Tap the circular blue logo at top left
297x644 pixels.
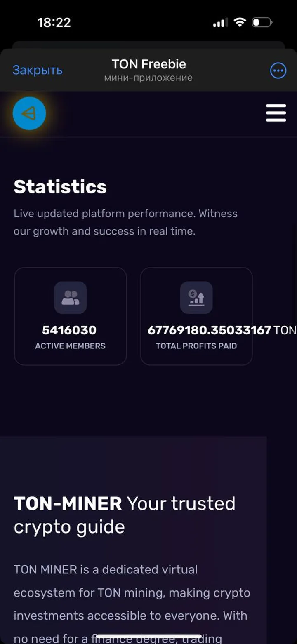29,113
